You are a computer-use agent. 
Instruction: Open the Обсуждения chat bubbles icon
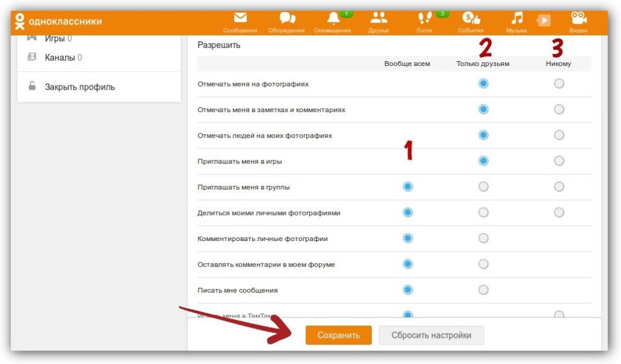click(287, 18)
